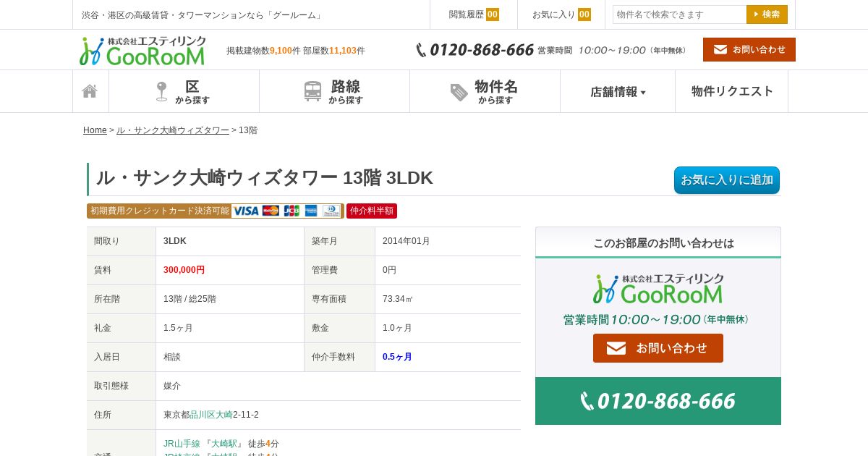This screenshot has width=868, height=456.
Task: Click the 検索 search button
Action: pyautogui.click(x=767, y=14)
